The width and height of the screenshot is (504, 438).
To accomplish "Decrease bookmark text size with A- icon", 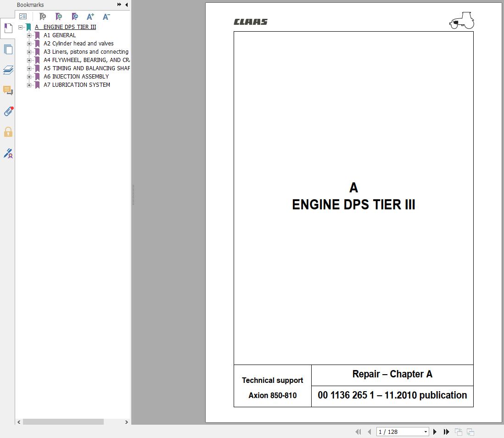I will click(106, 17).
